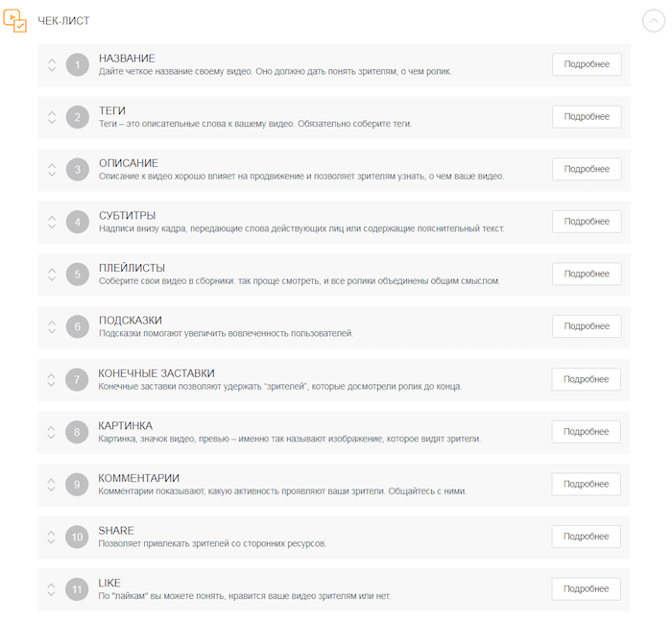This screenshot has width=672, height=621.
Task: Open Подробнее for the НАЗВАНИЕ item
Action: tap(587, 64)
